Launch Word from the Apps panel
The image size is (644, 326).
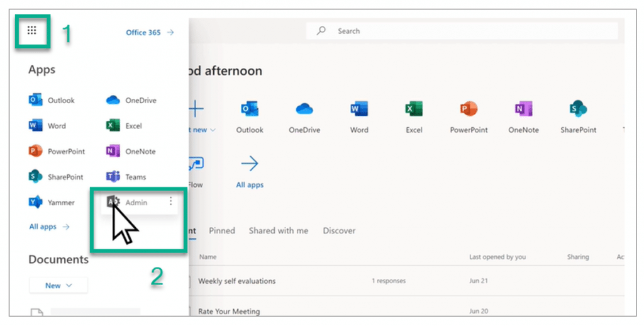point(47,125)
